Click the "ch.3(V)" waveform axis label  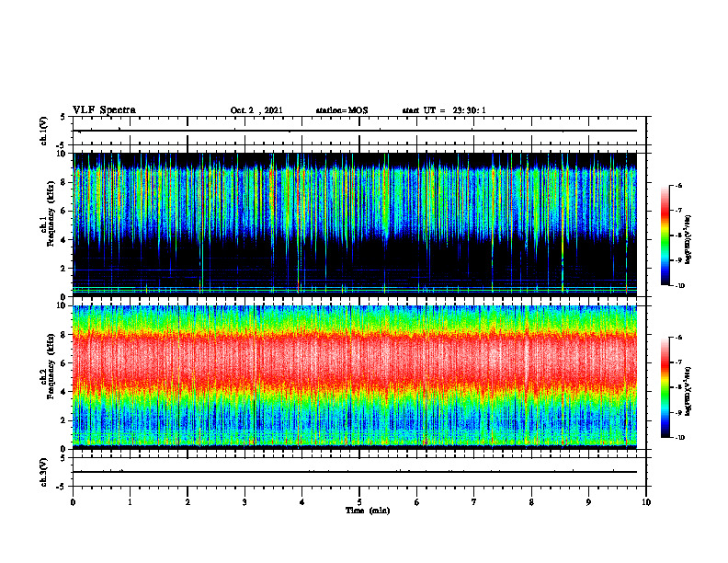click(44, 473)
